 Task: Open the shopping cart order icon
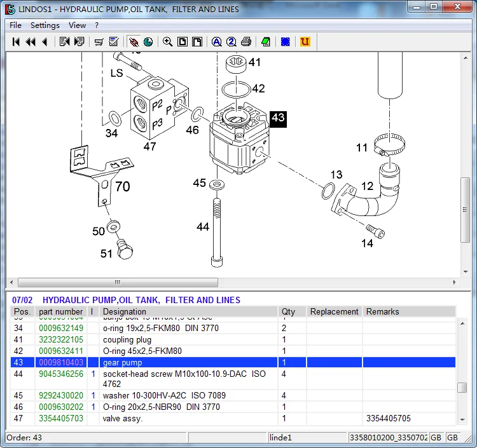click(99, 42)
